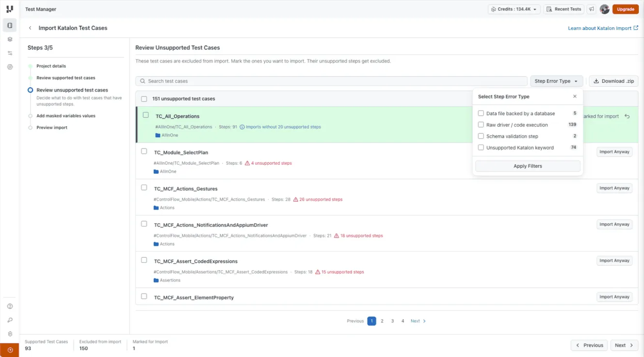Open the Learn about Katalon Import link
This screenshot has width=644, height=357.
pos(603,28)
